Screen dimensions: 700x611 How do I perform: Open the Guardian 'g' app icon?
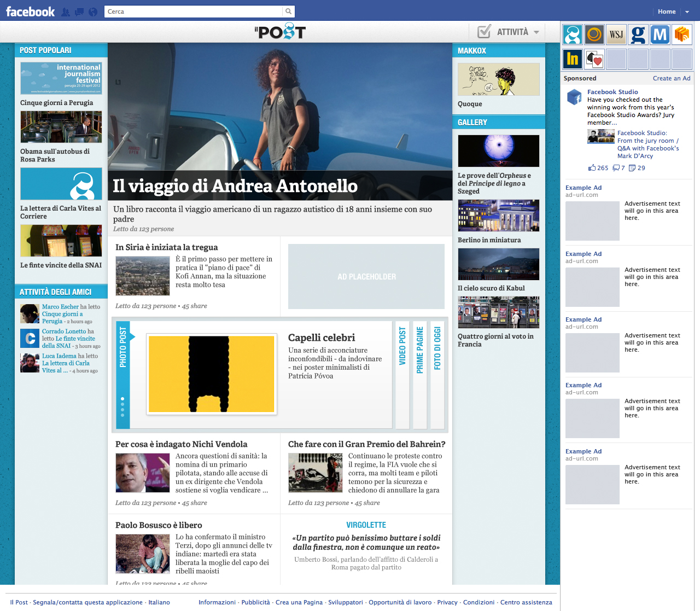coord(638,34)
